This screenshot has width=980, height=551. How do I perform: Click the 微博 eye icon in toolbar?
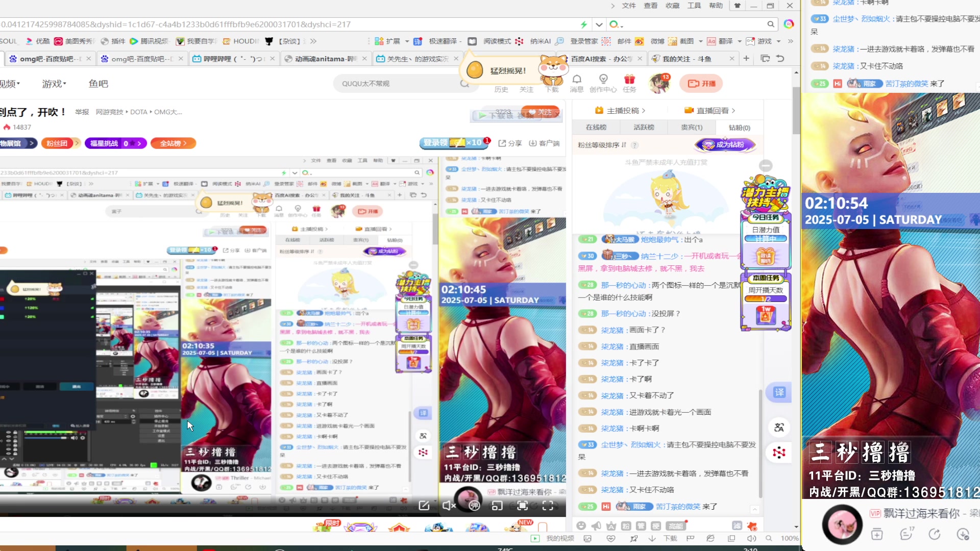pos(639,41)
